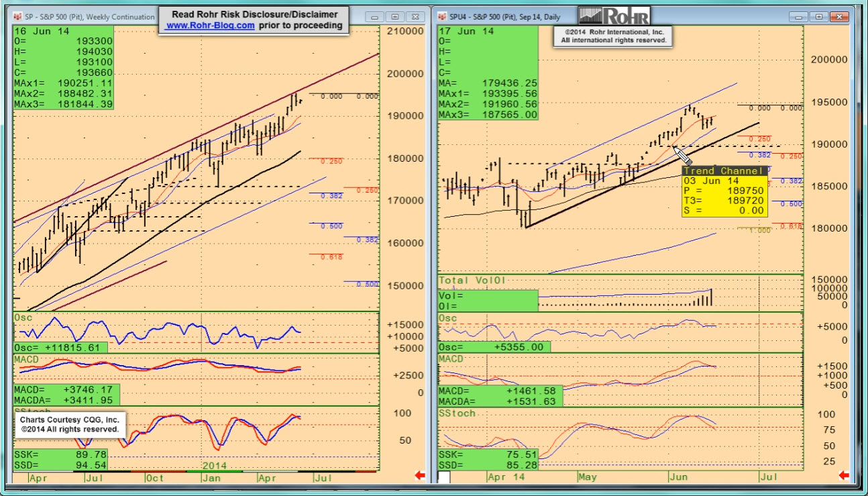The image size is (868, 496).
Task: Open the www.Rohr-Blog.com link
Action: (210, 26)
